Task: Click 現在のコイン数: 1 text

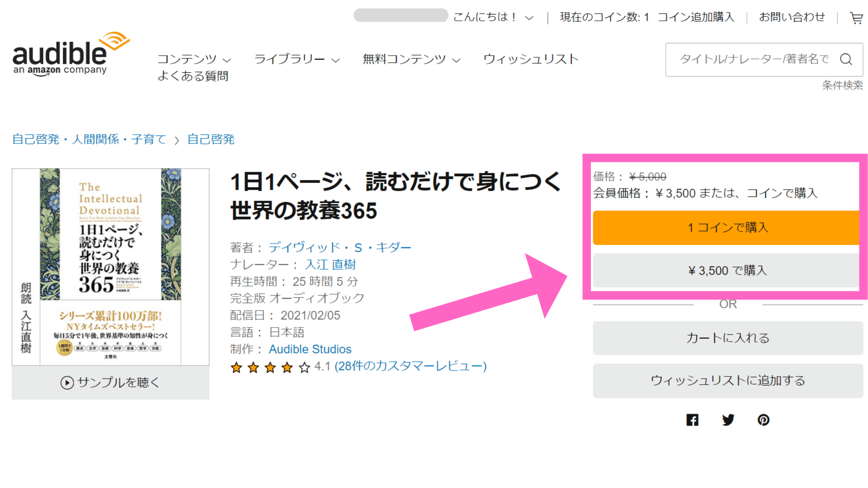Action: (604, 17)
